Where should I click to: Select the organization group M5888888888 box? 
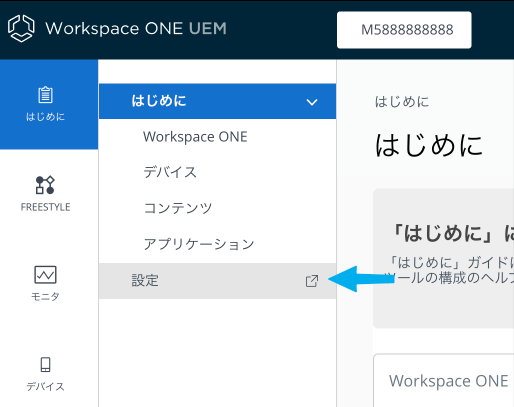click(404, 30)
